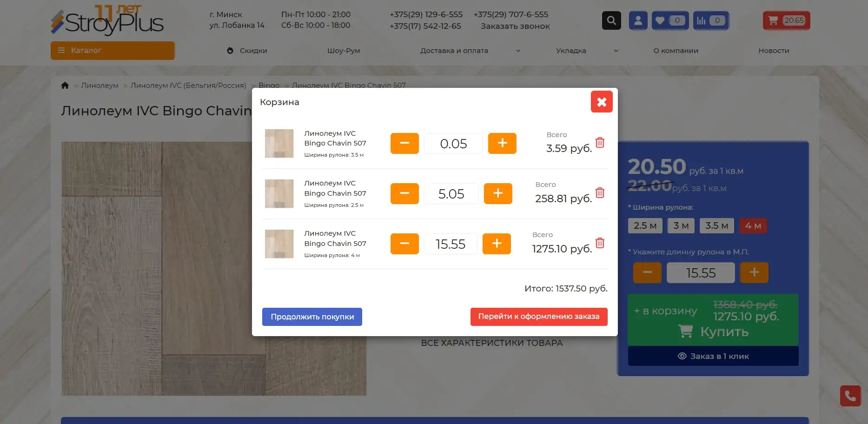Click the floating red phone call icon

(850, 396)
